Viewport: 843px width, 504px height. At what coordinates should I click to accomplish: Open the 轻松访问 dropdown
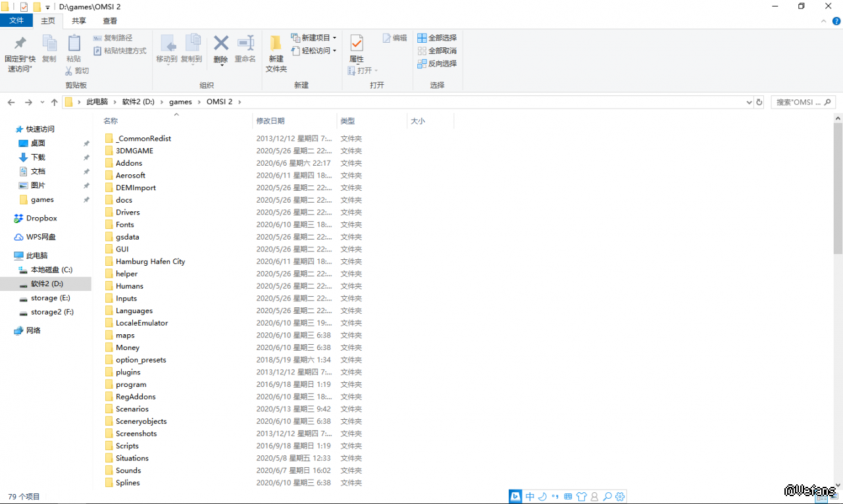pyautogui.click(x=314, y=51)
